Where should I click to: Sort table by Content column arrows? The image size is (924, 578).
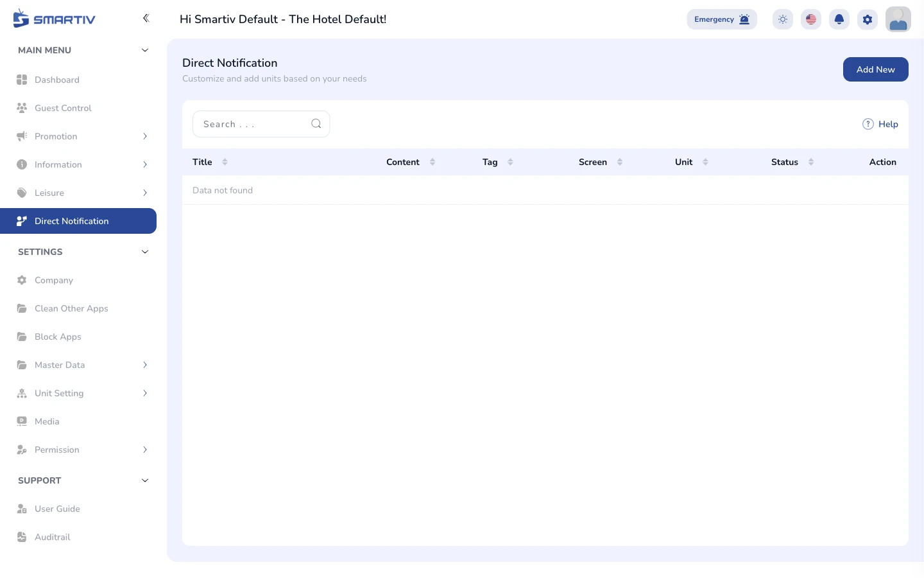click(432, 162)
